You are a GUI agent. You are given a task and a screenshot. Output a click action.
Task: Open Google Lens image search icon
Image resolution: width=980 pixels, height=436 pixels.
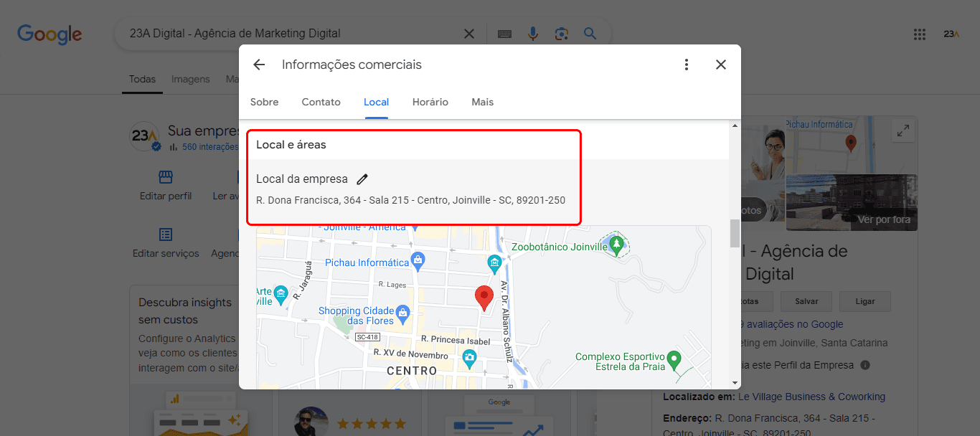pos(561,34)
